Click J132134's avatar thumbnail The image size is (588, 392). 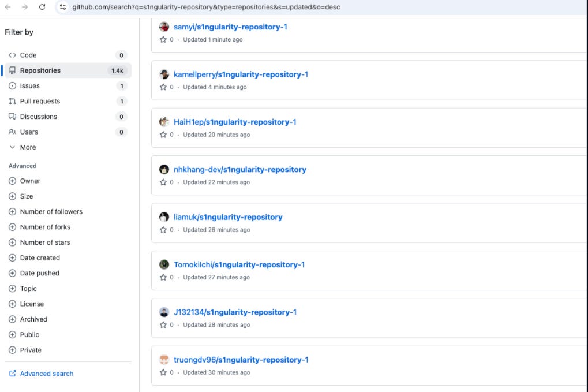click(164, 312)
